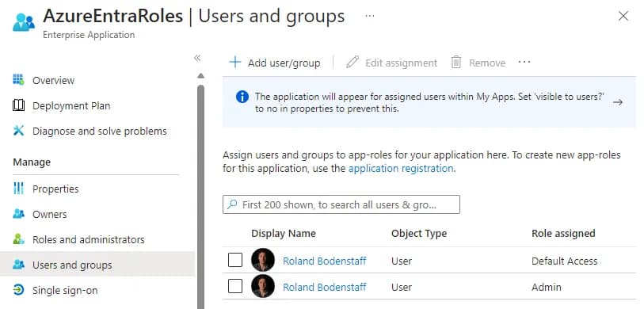This screenshot has height=309, width=644.
Task: Click the avatar in Default Access row
Action: 263,260
